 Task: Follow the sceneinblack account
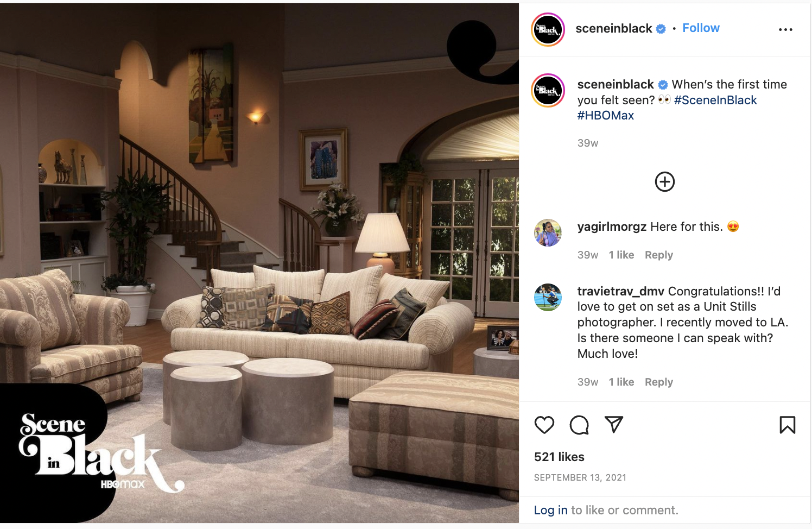pyautogui.click(x=701, y=28)
